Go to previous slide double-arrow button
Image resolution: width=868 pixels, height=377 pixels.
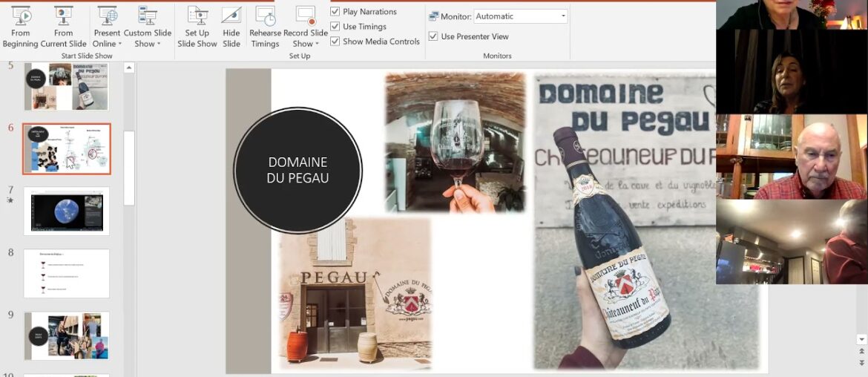[x=861, y=352]
